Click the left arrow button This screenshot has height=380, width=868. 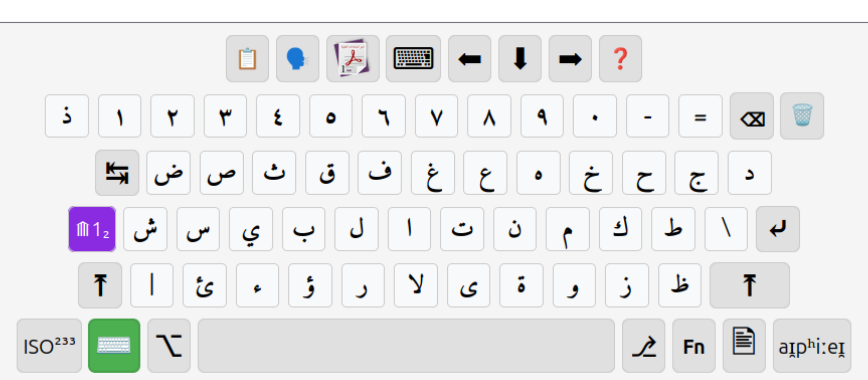coord(469,59)
